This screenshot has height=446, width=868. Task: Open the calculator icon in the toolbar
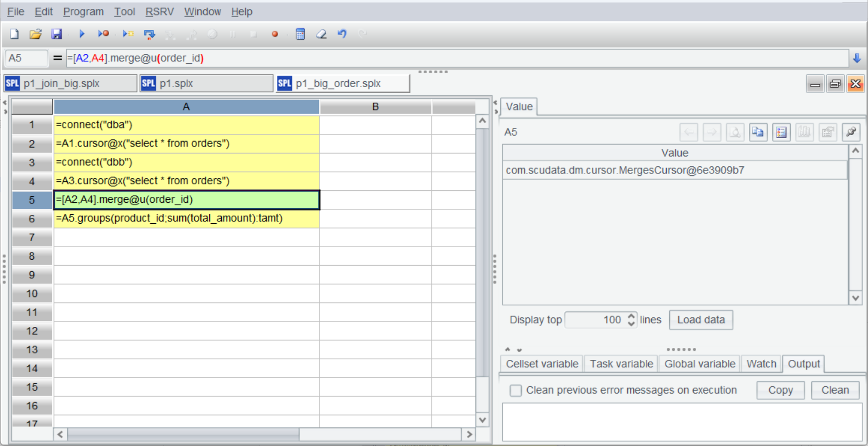[x=300, y=34]
